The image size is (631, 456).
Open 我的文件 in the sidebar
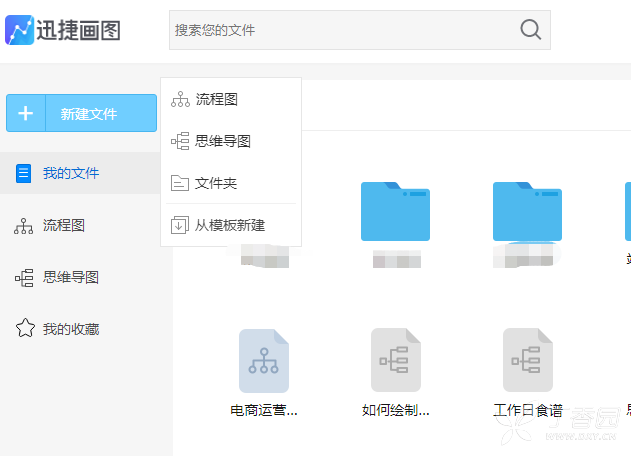[80, 173]
